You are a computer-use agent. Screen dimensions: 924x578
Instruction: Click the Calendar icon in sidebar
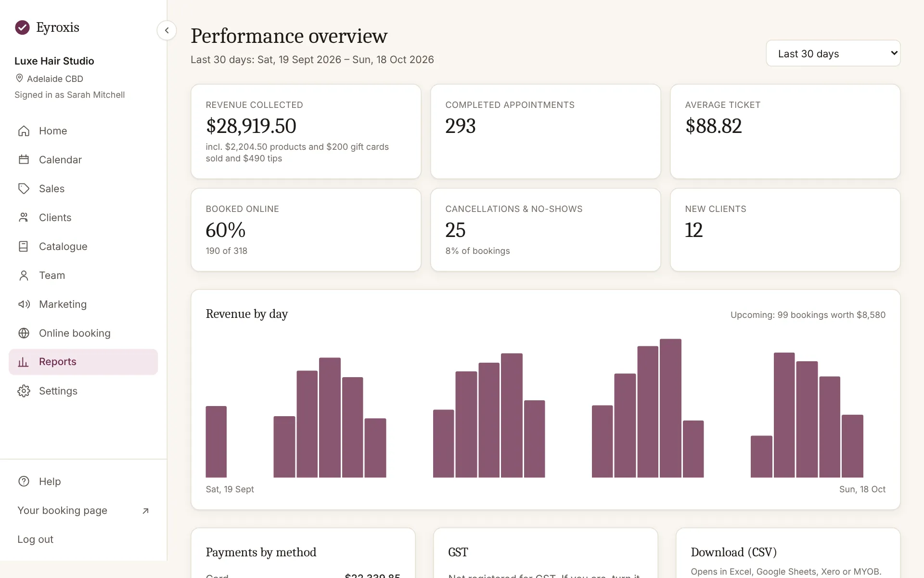pyautogui.click(x=24, y=159)
